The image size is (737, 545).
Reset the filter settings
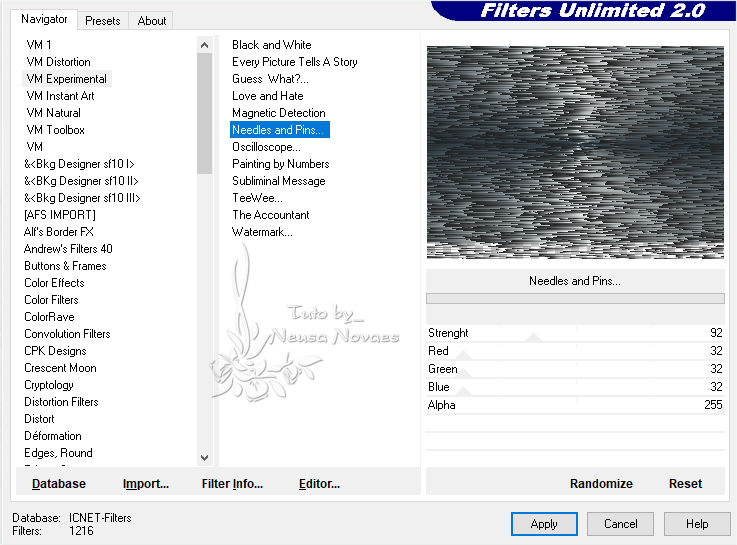tap(685, 483)
